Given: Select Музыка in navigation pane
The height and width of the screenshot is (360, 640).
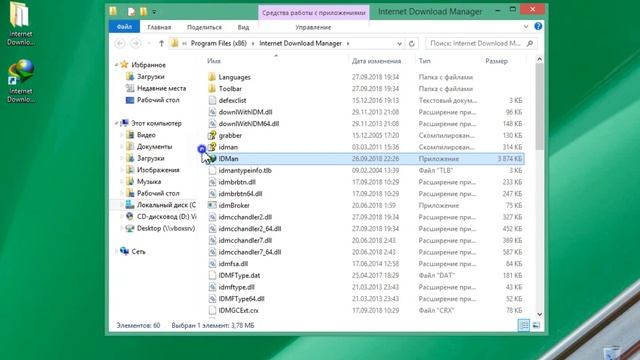Looking at the screenshot, I should pos(149,182).
